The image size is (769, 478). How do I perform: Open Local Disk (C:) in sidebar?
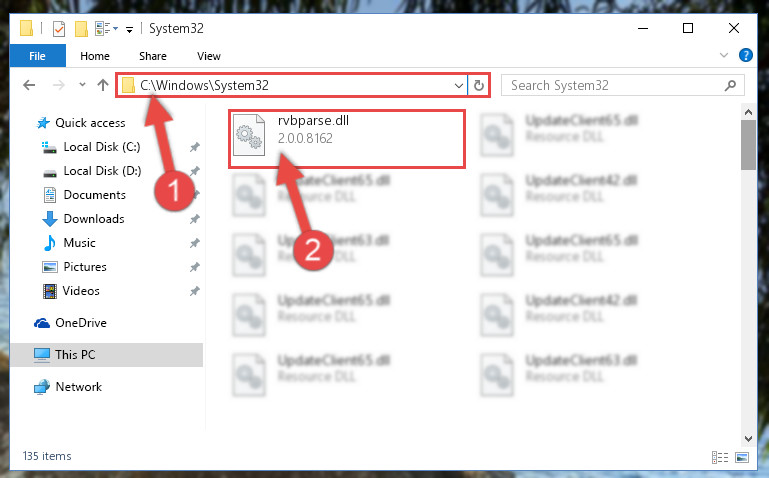102,147
